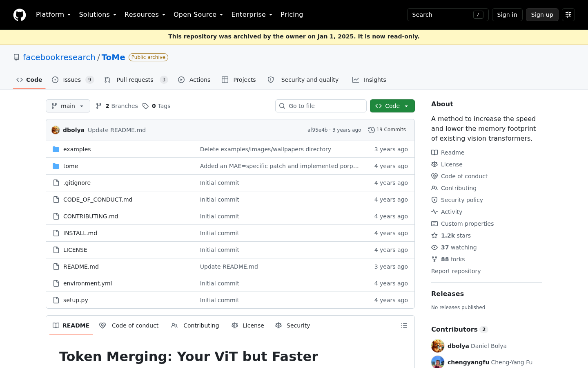The image size is (588, 368).
Task: Open the Report repository link
Action: pyautogui.click(x=456, y=271)
